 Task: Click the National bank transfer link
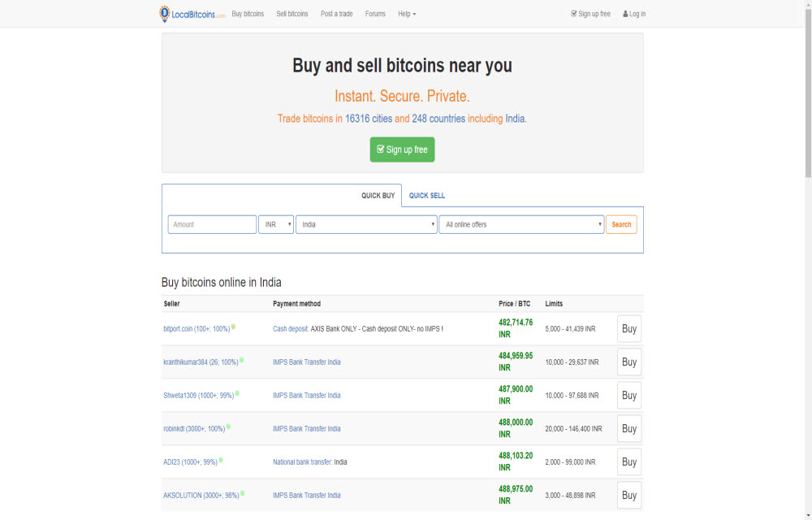pos(302,462)
